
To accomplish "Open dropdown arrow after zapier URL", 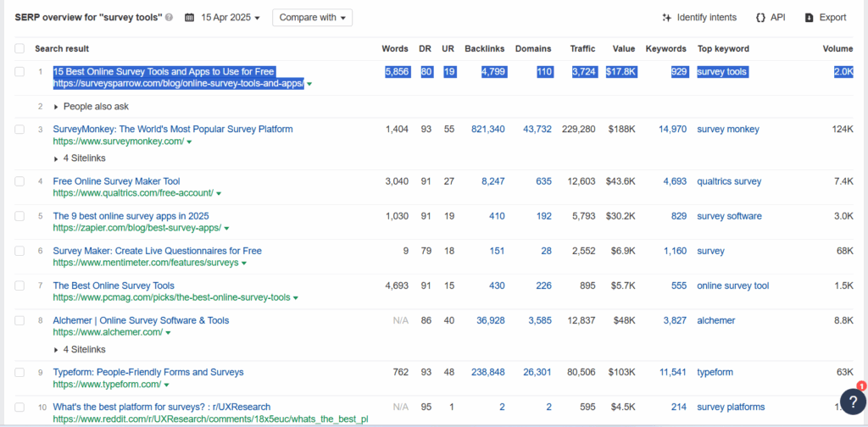I will (x=226, y=229).
